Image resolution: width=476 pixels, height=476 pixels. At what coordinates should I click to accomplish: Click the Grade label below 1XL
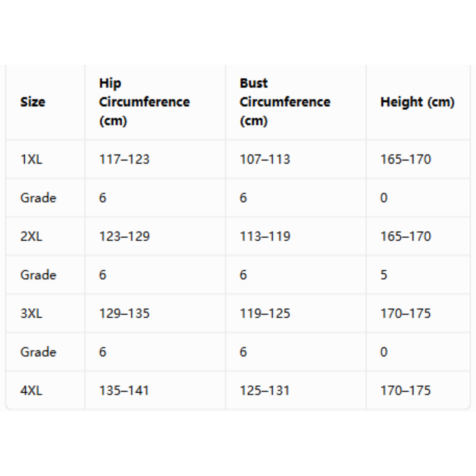click(x=38, y=198)
